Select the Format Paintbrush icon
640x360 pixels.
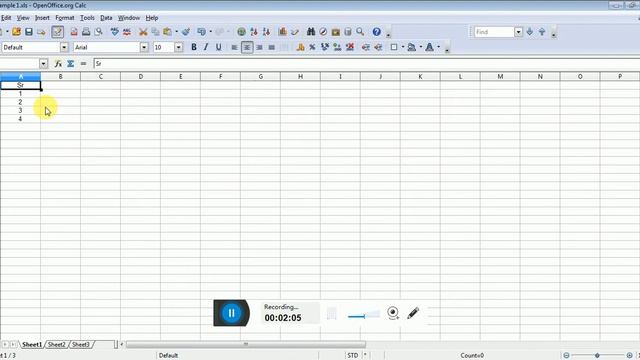point(186,32)
